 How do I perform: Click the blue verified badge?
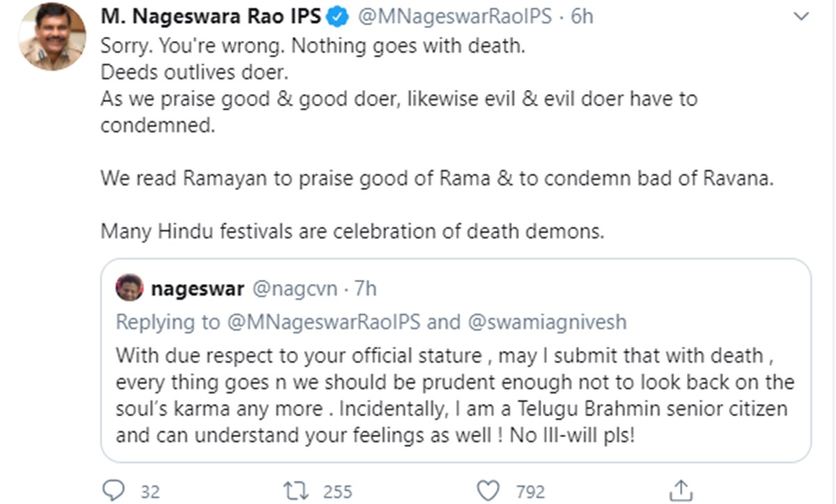coord(339,17)
